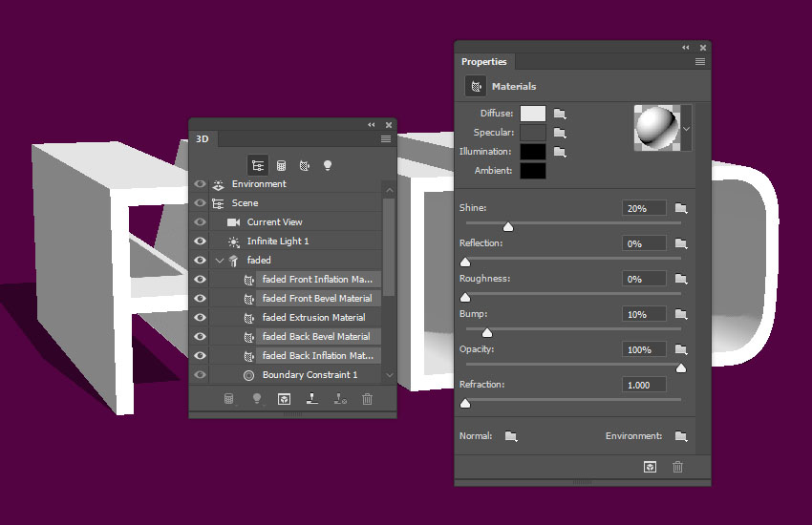Click the Environment map folder icon
Viewport: 812px width, 525px height.
click(681, 436)
